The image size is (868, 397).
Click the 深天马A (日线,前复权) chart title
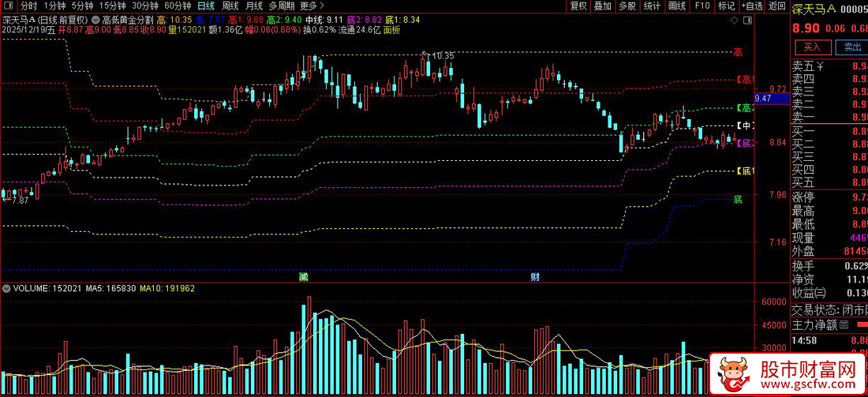(46, 20)
